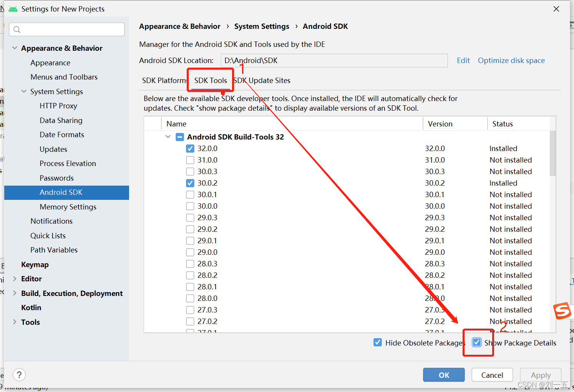Image resolution: width=574 pixels, height=392 pixels.
Task: Click the Appearance & Behavior breadcrumb
Action: [x=180, y=26]
